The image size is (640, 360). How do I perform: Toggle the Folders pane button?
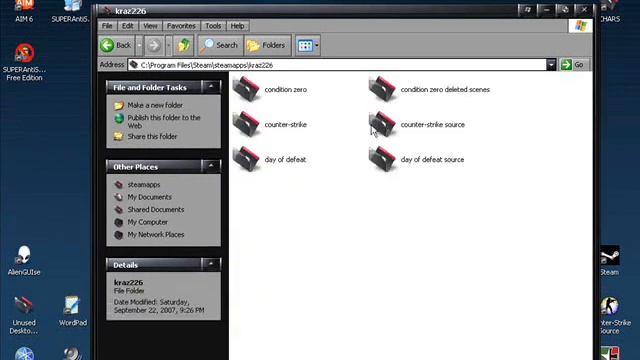click(x=267, y=45)
